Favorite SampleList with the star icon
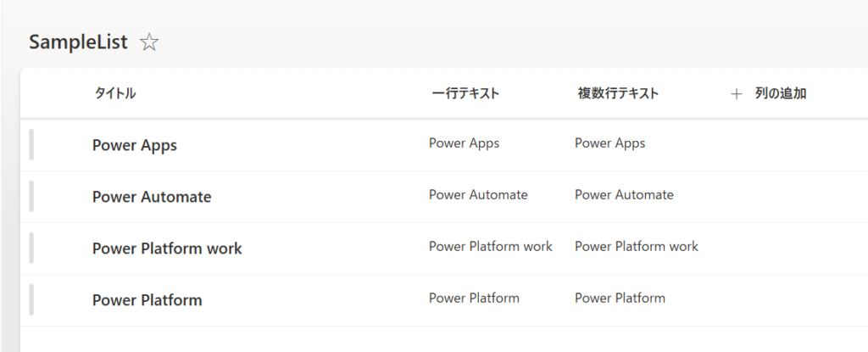 [x=149, y=42]
